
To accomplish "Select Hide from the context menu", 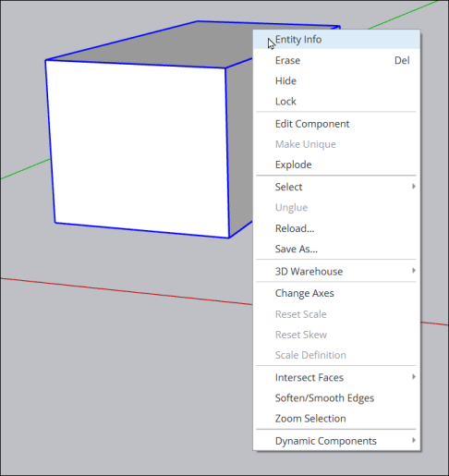I will (x=336, y=80).
